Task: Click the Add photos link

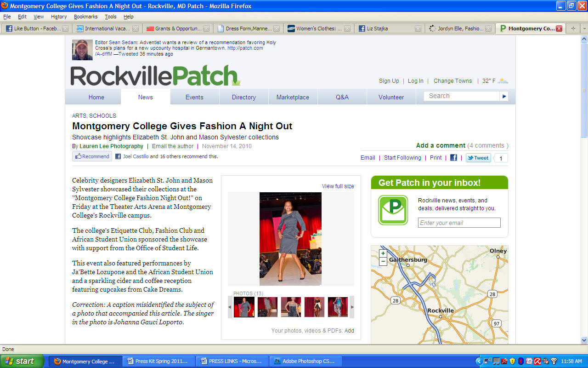Action: (x=350, y=331)
